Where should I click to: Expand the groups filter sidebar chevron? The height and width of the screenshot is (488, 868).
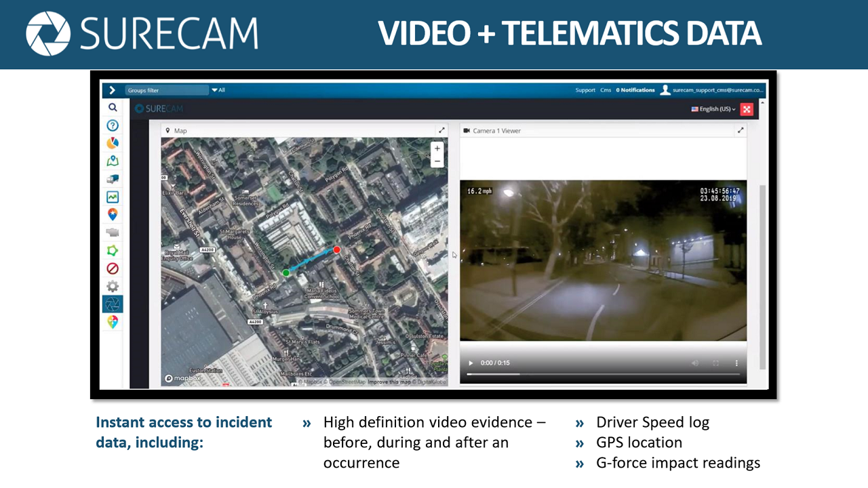click(112, 89)
